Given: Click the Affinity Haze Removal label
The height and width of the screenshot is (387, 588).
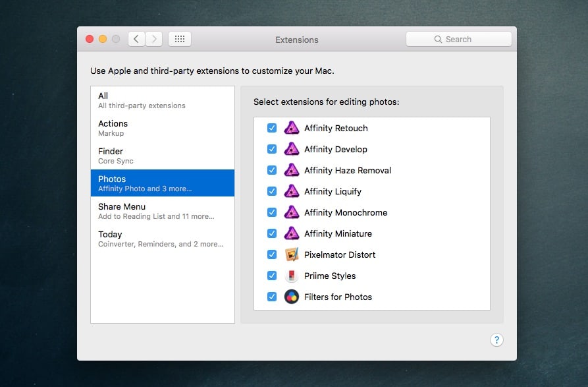Looking at the screenshot, I should point(348,170).
